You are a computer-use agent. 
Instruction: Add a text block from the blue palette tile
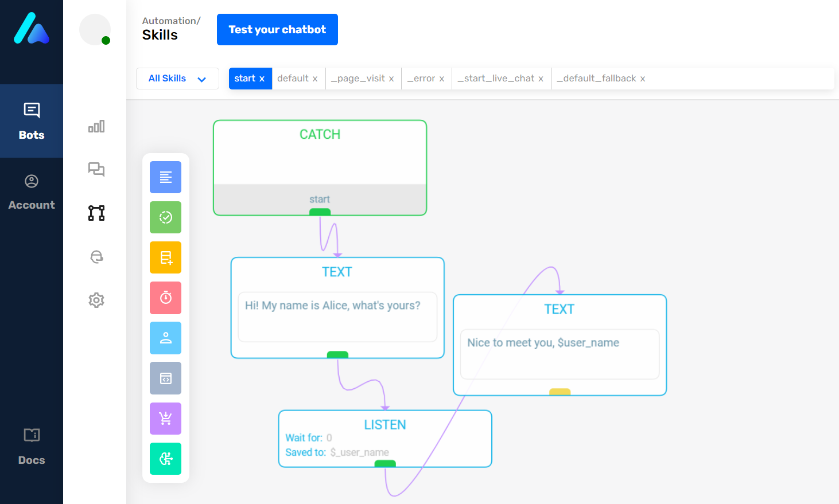coord(165,177)
